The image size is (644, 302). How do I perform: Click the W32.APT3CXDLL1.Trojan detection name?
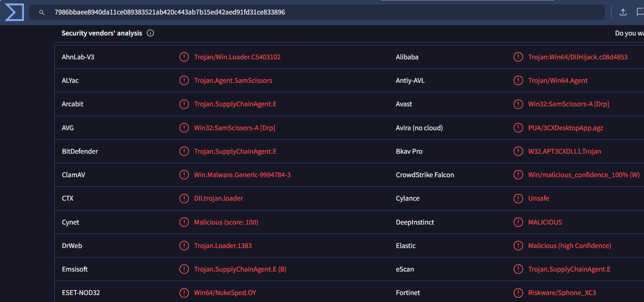(x=564, y=151)
